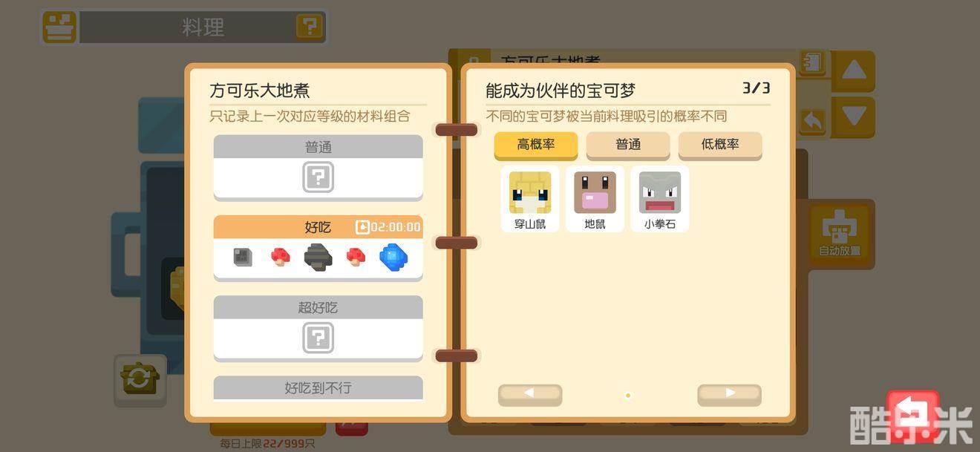This screenshot has width=980, height=452.
Task: Go to next recipe page arrow
Action: click(x=729, y=394)
